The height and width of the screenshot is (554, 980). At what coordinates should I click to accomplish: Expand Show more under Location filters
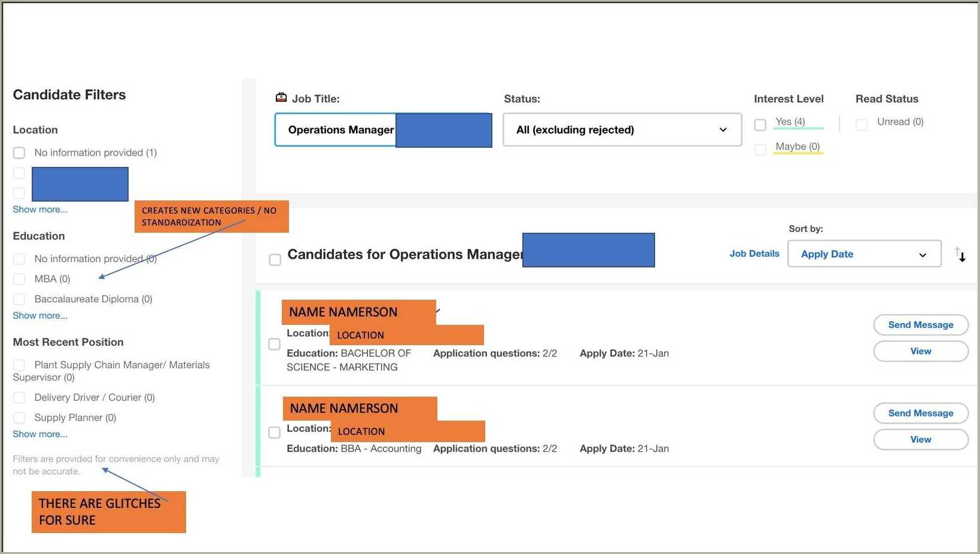tap(40, 210)
